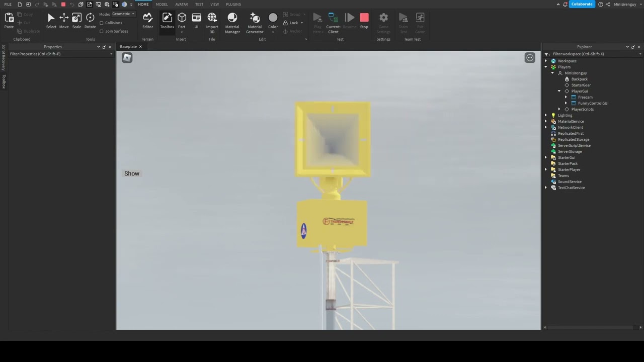Expand the Lighting node
This screenshot has width=644, height=362.
(546, 115)
